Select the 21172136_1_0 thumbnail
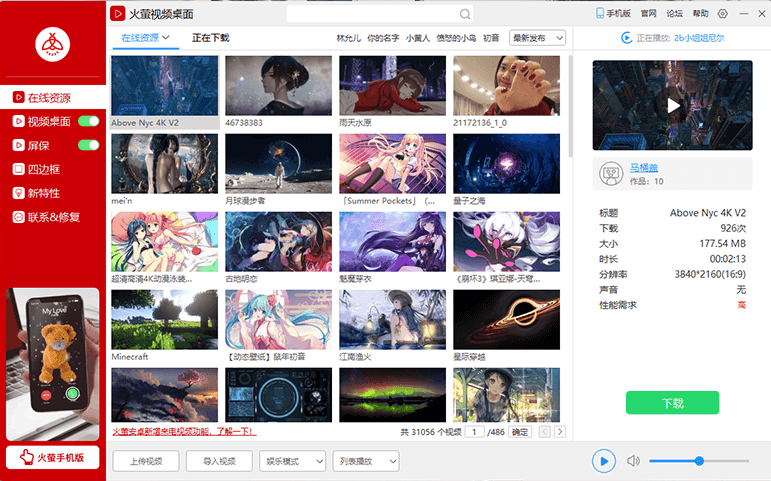 (506, 86)
